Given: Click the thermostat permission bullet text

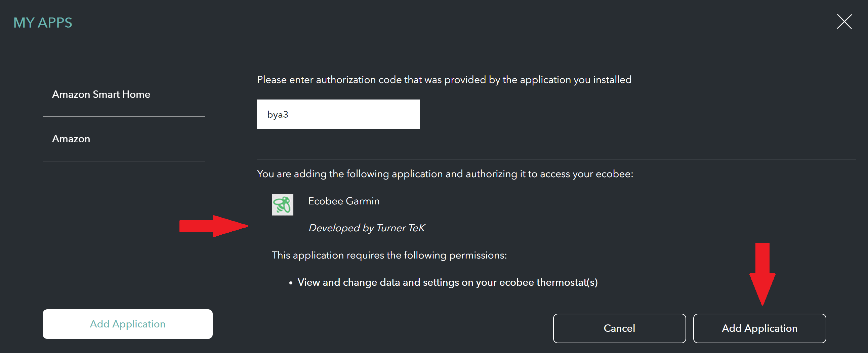Looking at the screenshot, I should pyautogui.click(x=447, y=282).
